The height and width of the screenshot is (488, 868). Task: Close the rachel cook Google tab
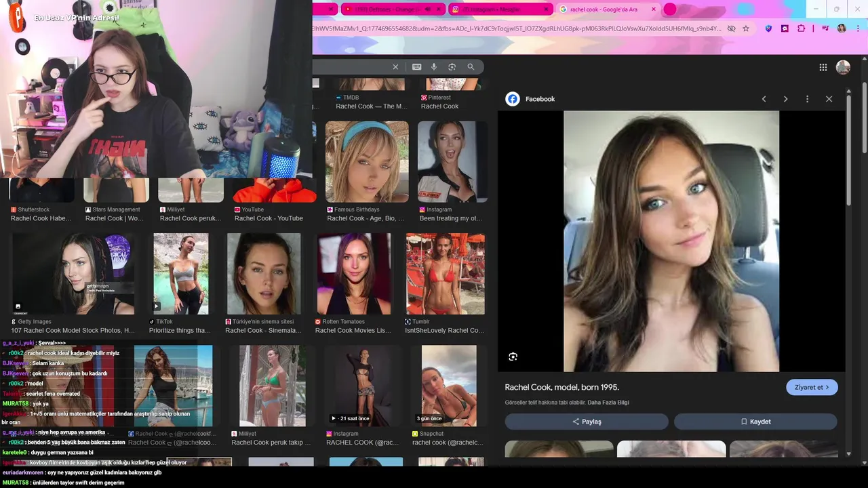pyautogui.click(x=654, y=9)
